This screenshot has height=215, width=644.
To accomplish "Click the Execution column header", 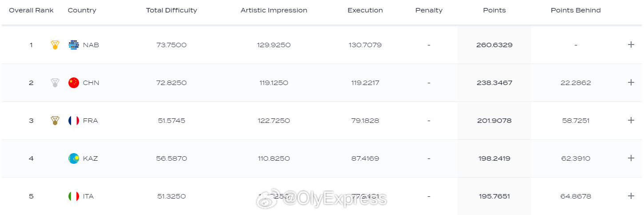I will pyautogui.click(x=365, y=10).
